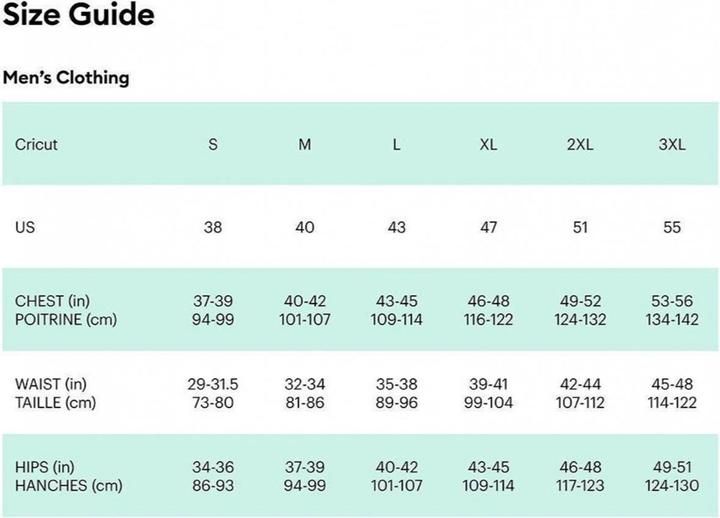Click the Cricut row label
The width and height of the screenshot is (720, 518).
[36, 144]
